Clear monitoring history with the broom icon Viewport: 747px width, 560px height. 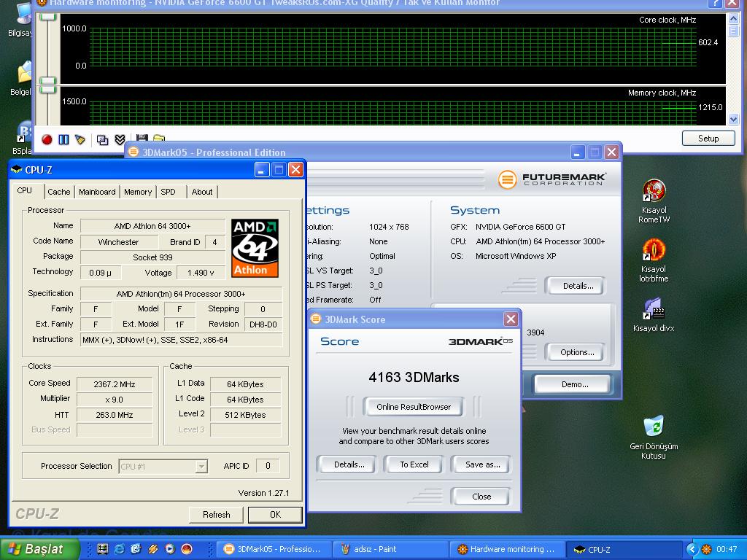[x=80, y=139]
